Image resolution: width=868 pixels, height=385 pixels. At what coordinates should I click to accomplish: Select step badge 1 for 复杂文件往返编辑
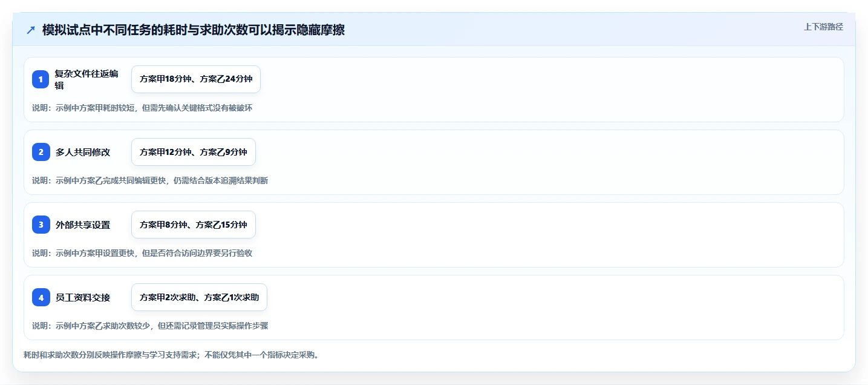pyautogui.click(x=41, y=79)
